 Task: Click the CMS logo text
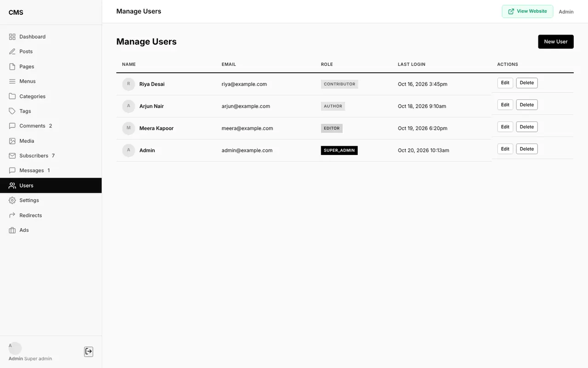pos(16,12)
